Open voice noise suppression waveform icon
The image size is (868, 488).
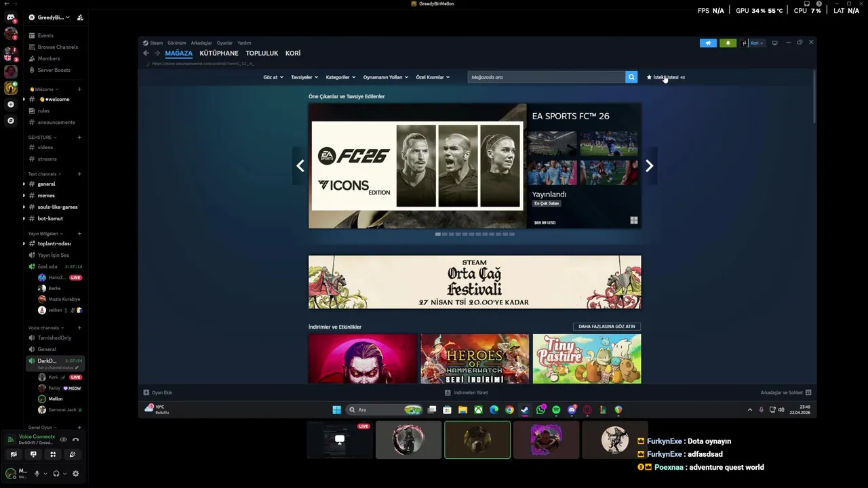tap(63, 439)
